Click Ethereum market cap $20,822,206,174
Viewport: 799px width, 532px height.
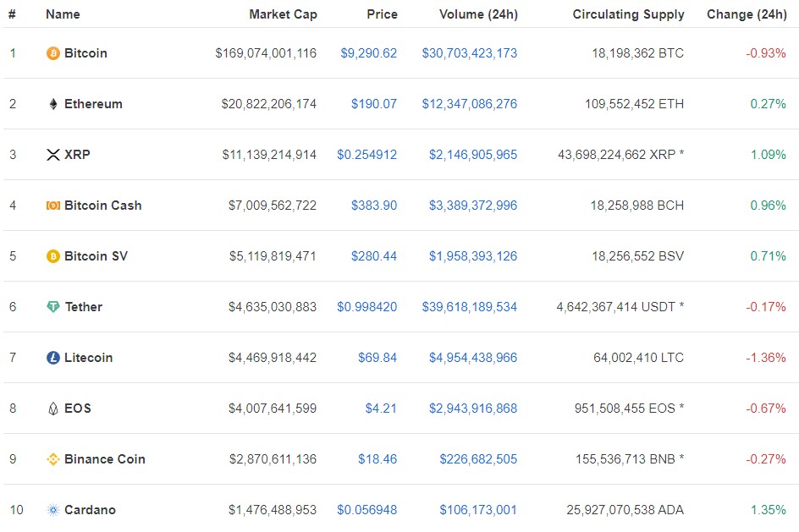[x=268, y=104]
